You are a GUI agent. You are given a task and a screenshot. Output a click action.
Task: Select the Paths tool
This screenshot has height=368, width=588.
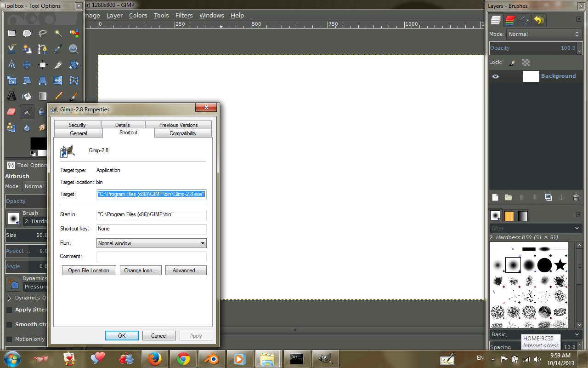43,49
